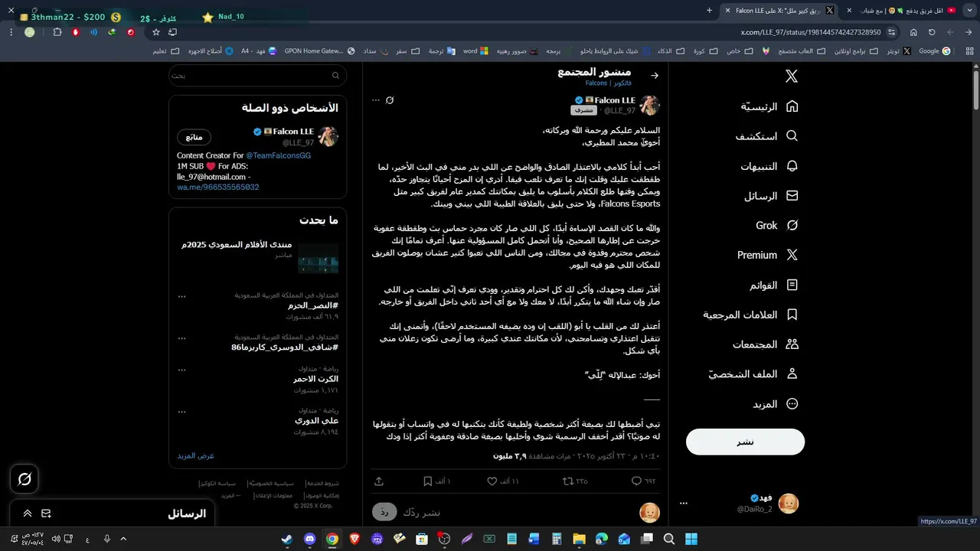The height and width of the screenshot is (551, 980).
Task: Open Discord from the taskbar
Action: point(309,539)
